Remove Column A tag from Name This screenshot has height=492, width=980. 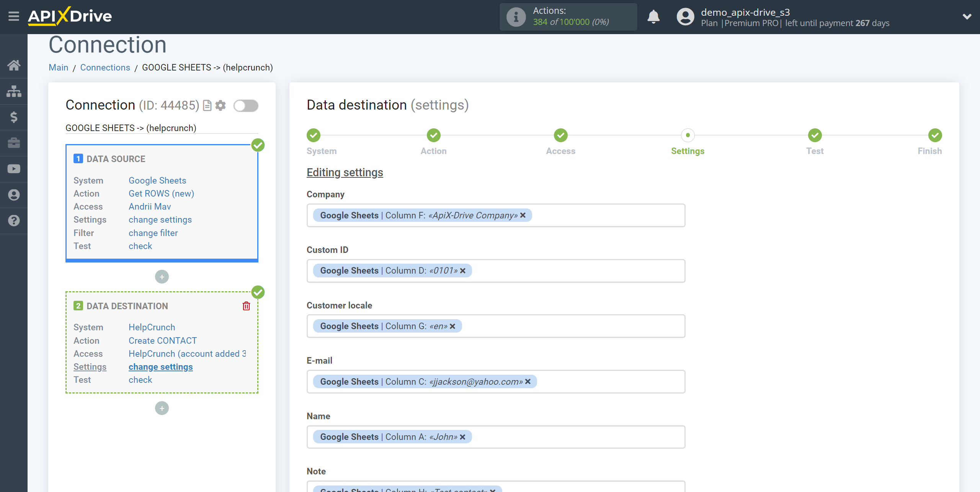click(x=462, y=437)
